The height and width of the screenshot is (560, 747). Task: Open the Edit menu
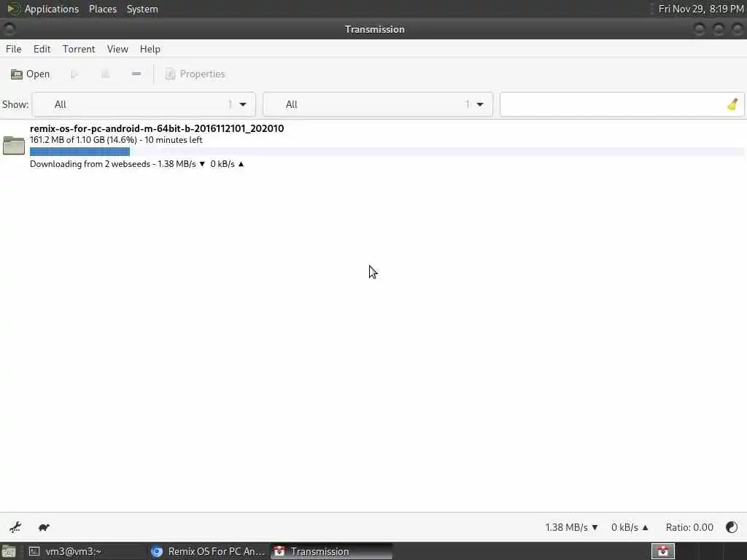[42, 49]
